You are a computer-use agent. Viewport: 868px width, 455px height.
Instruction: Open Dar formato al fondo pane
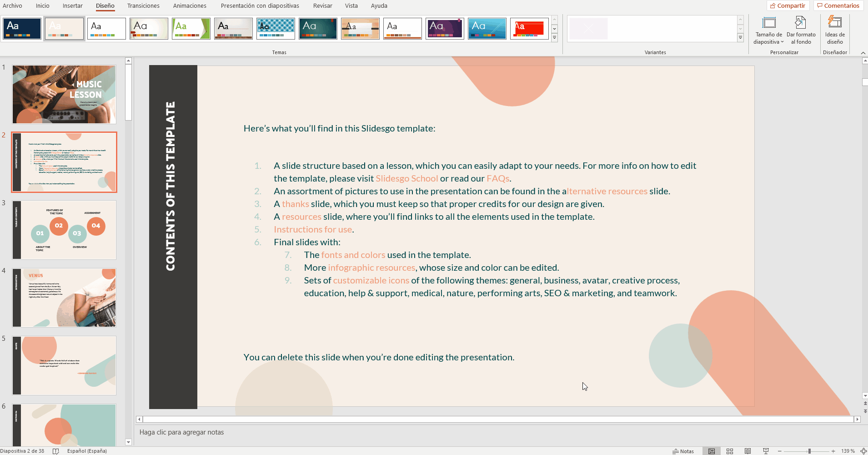[x=801, y=30]
